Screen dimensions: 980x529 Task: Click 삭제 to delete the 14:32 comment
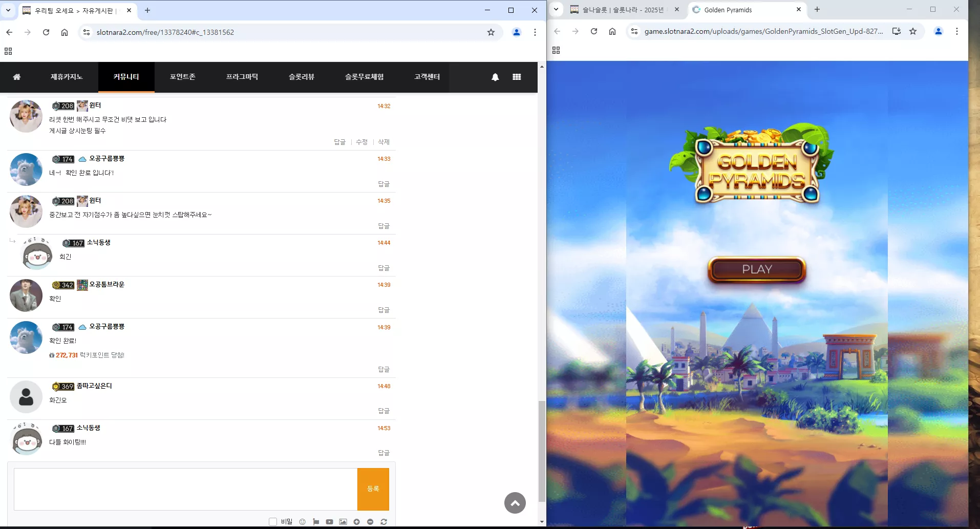384,142
